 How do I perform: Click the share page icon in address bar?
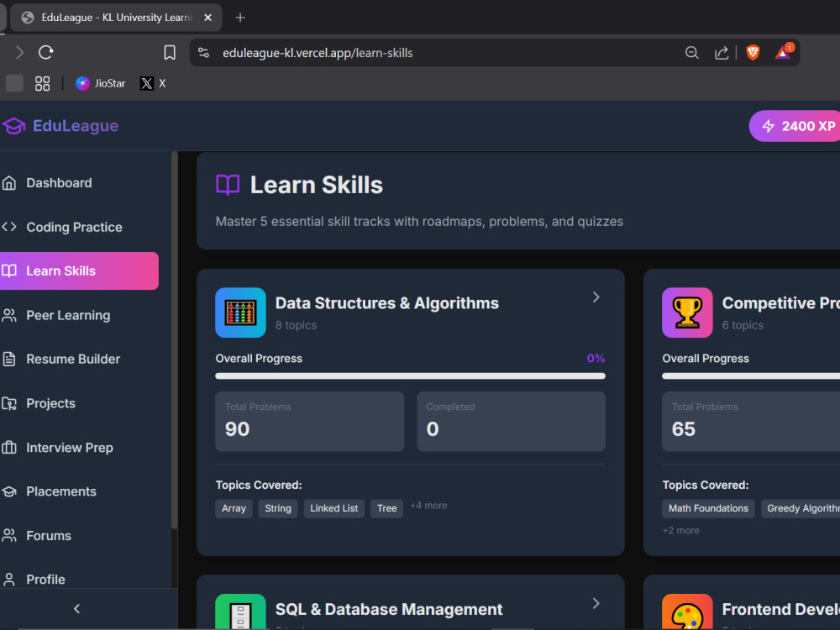[x=722, y=52]
